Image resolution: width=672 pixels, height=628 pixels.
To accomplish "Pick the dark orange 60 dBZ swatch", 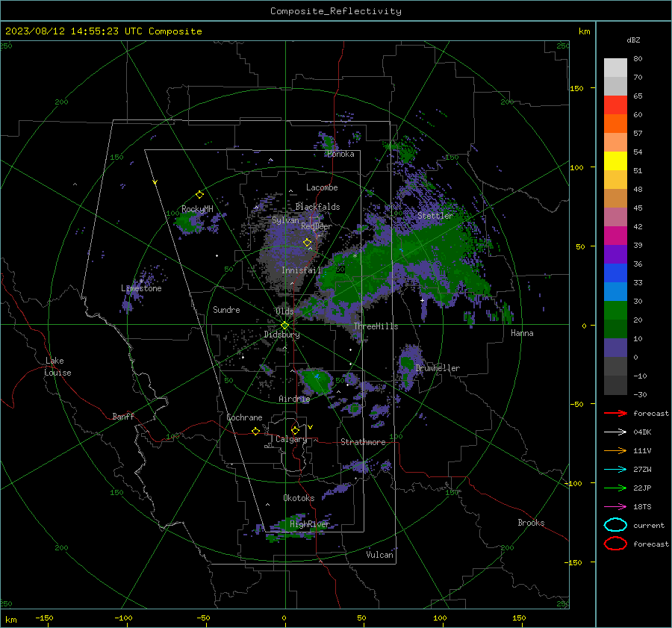I will click(615, 123).
